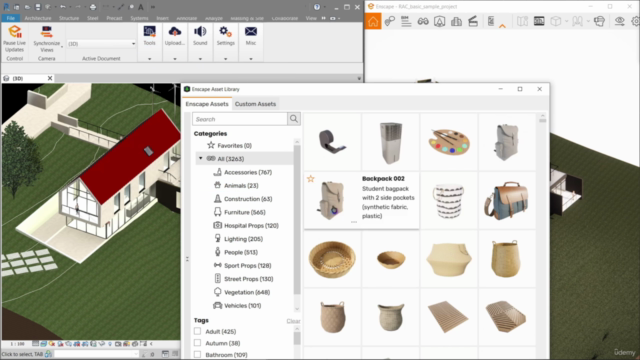Image resolution: width=640 pixels, height=360 pixels.
Task: Check the Adult tag checkbox
Action: (198, 331)
